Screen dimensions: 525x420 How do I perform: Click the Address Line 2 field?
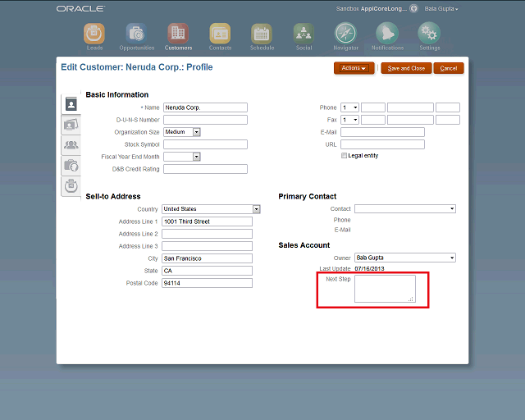(x=207, y=234)
